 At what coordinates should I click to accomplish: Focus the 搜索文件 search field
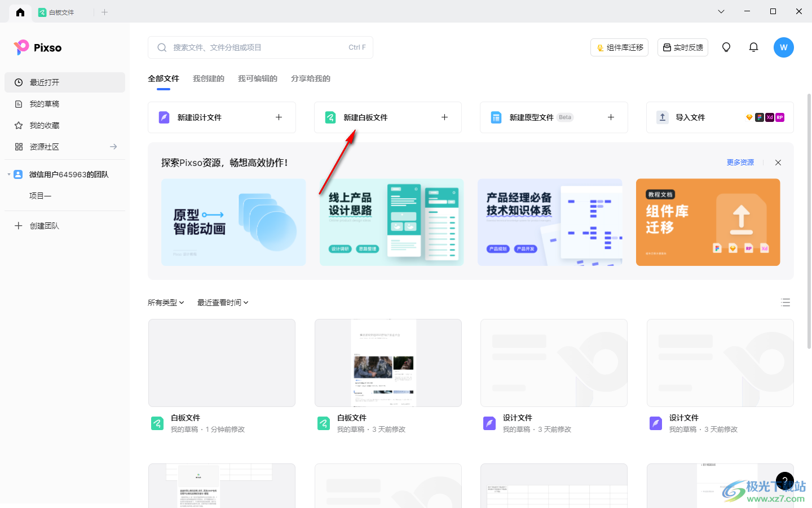261,47
